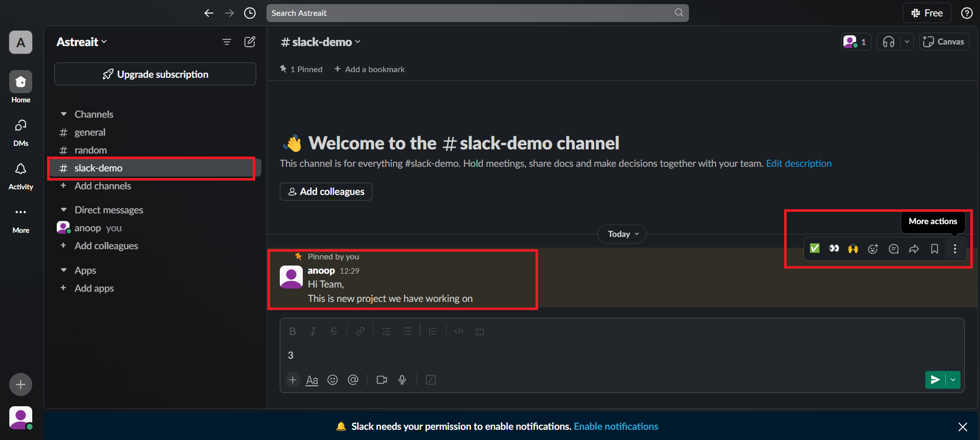Start a huddle with the headphones icon
This screenshot has width=980, height=440.
point(888,42)
